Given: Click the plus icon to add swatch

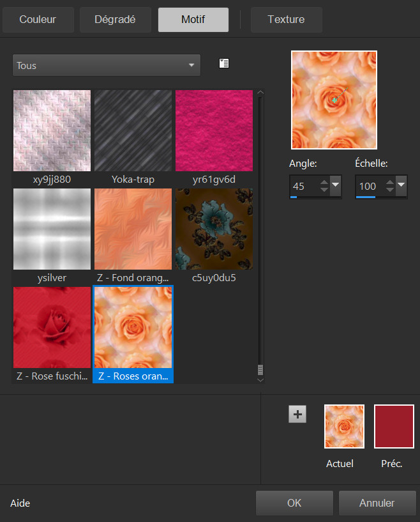Looking at the screenshot, I should pyautogui.click(x=297, y=414).
